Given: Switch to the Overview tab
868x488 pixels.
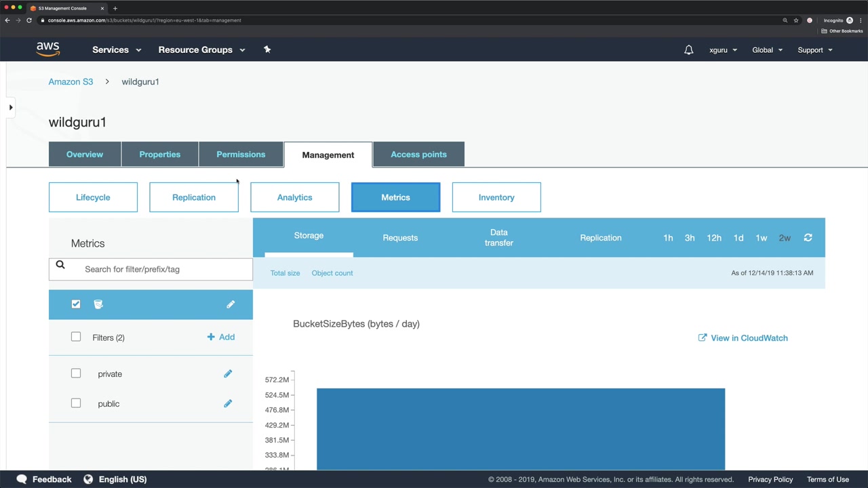Looking at the screenshot, I should coord(85,154).
